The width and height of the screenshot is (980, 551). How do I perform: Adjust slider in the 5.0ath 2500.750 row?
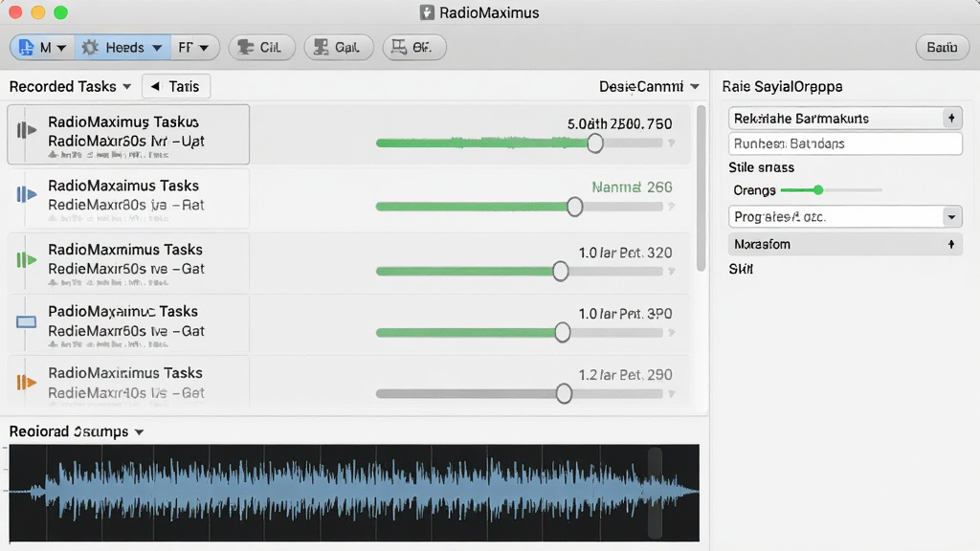(594, 143)
